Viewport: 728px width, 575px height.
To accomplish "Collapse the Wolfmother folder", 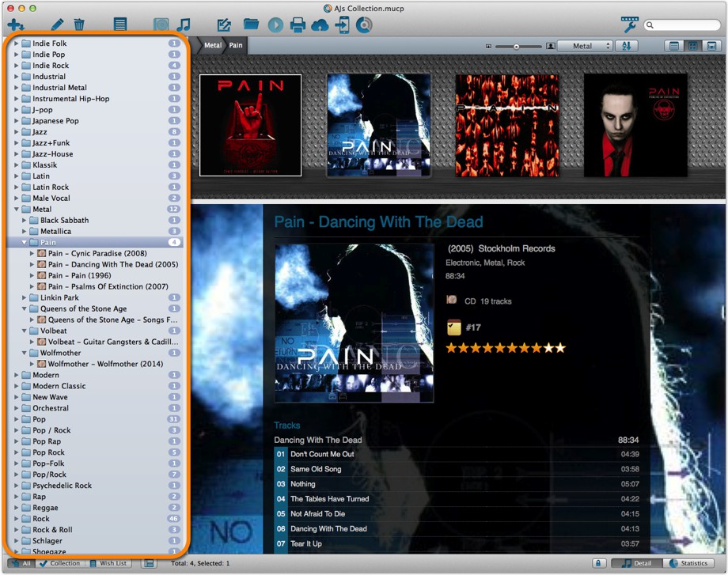I will point(25,353).
